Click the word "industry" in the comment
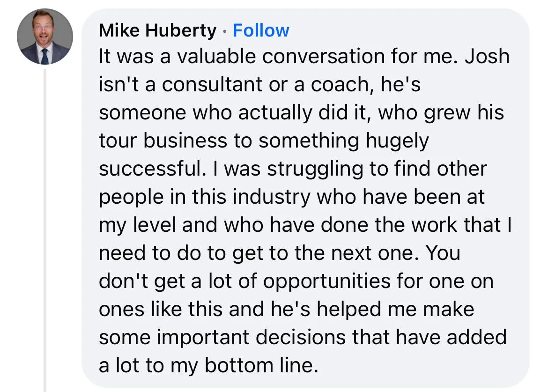This screenshot has height=392, width=548. pos(272,197)
